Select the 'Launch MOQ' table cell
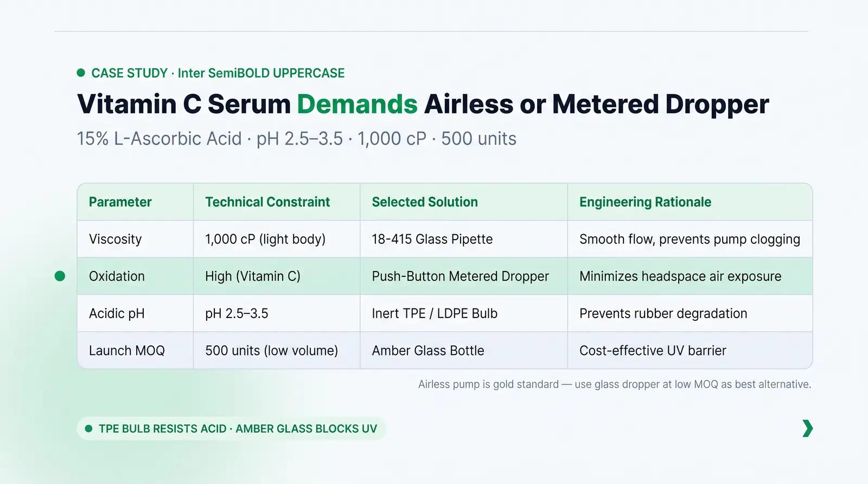 point(135,351)
